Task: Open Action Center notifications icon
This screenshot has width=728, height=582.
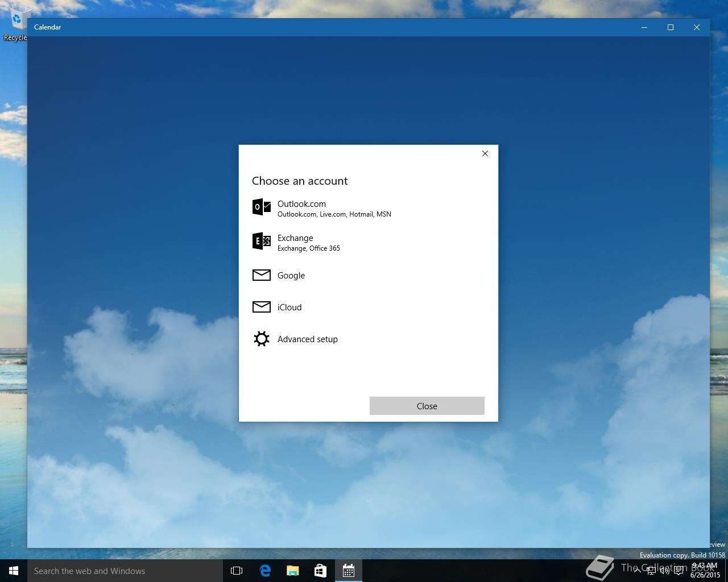Action: 679,571
